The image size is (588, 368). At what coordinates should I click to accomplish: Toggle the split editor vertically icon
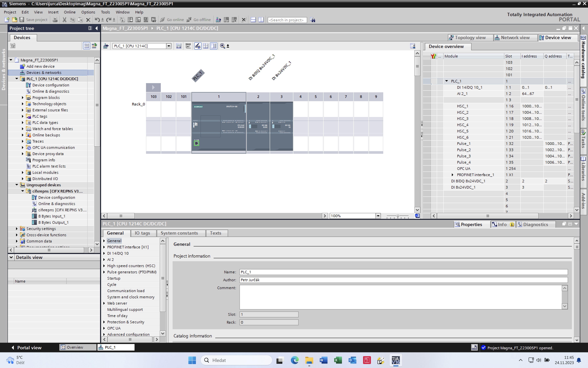pos(261,20)
